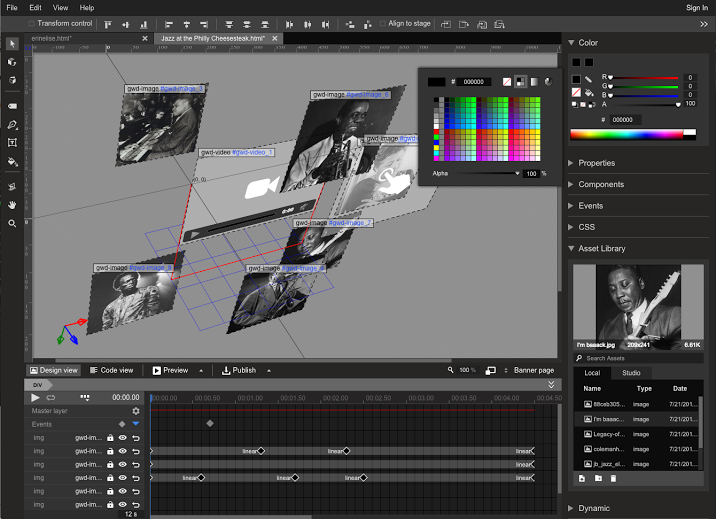This screenshot has width=716, height=519.
Task: Click the Design view button
Action: coord(53,370)
